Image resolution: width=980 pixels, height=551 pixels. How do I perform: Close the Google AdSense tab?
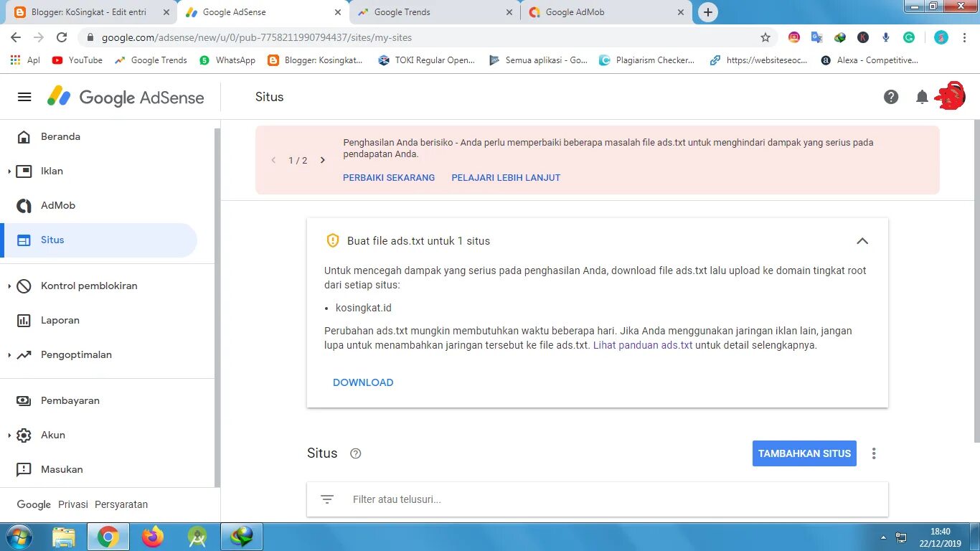coord(338,12)
